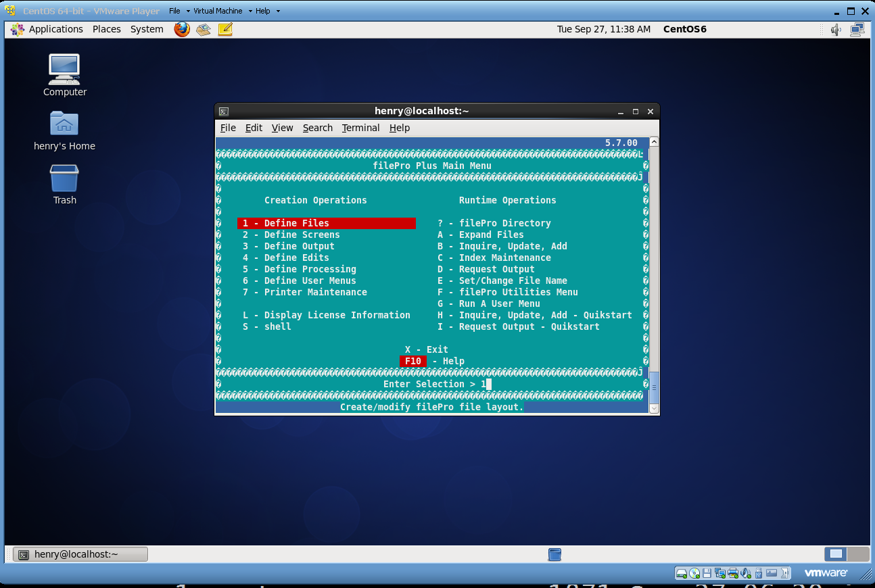The width and height of the screenshot is (875, 588).
Task: Click the VMware hard disk status icon
Action: point(682,573)
